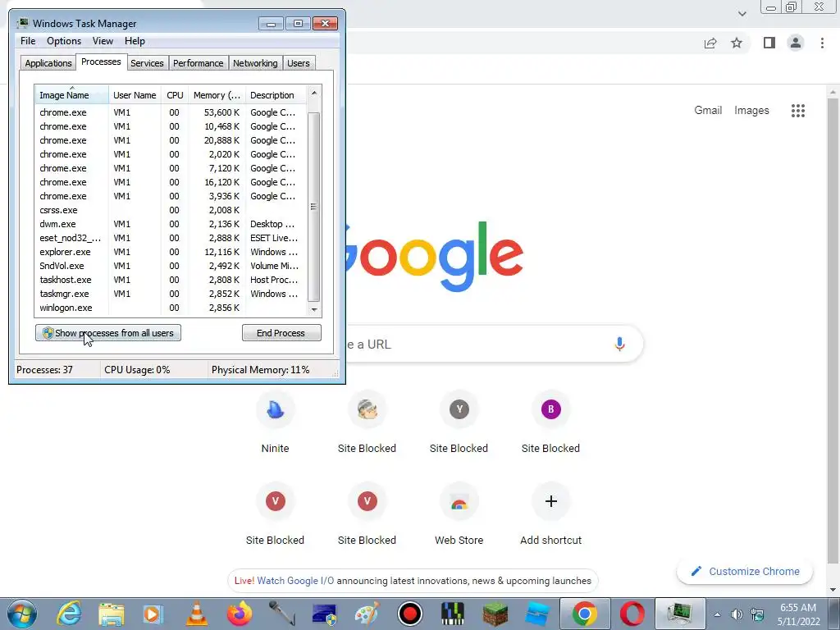Image resolution: width=840 pixels, height=630 pixels.
Task: Sort processes by User Name column
Action: click(135, 95)
